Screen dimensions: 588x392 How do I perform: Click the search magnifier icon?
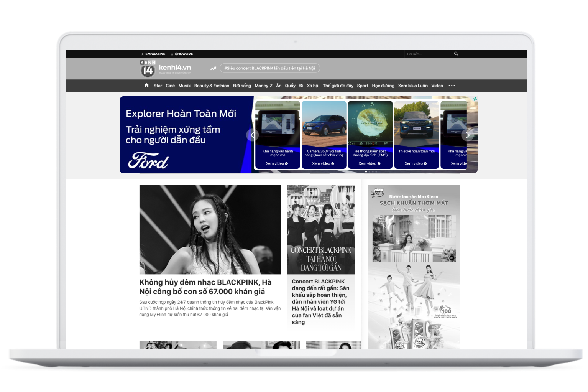(456, 54)
